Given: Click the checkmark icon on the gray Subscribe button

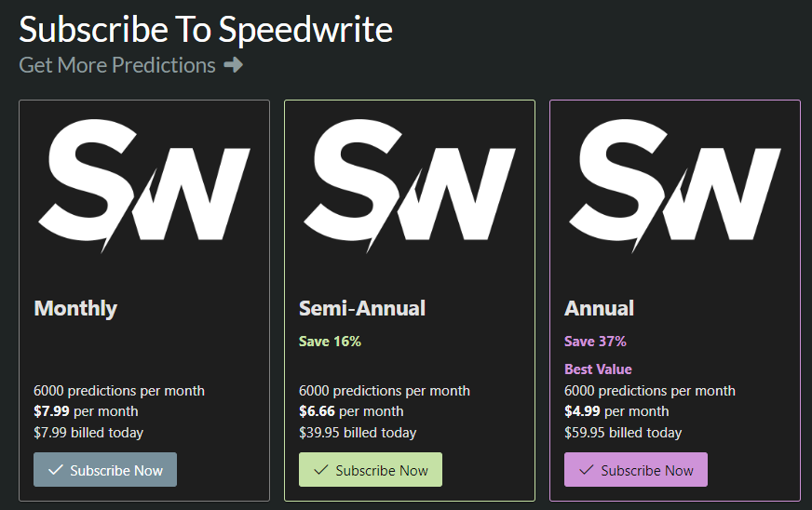Looking at the screenshot, I should point(55,470).
